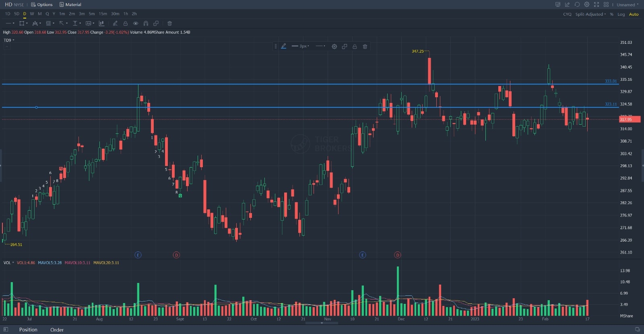Open the measure range tool menu
The image size is (644, 334).
click(76, 23)
